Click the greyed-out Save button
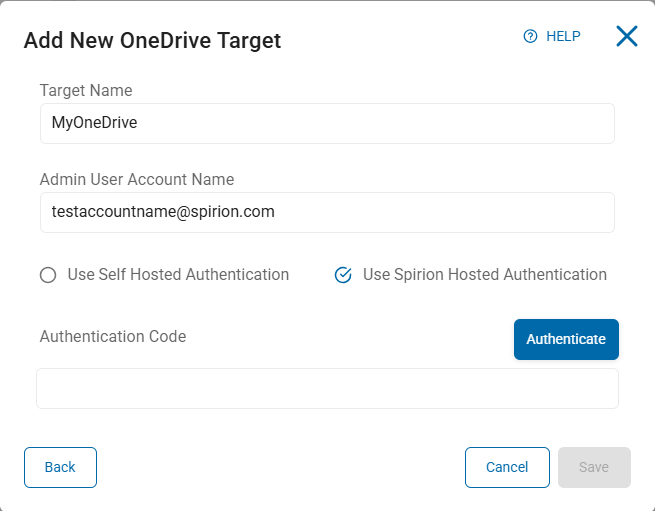Image resolution: width=655 pixels, height=511 pixels. pyautogui.click(x=594, y=467)
